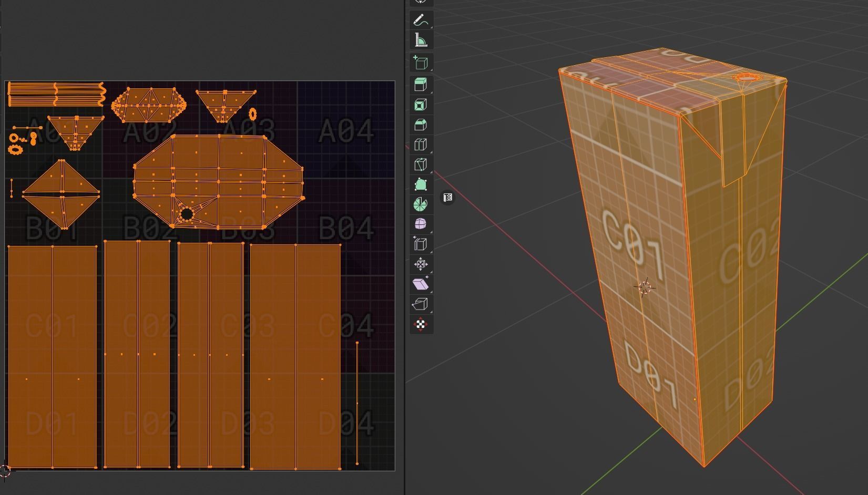
Task: Select the hexagonal UV island near A02
Action: (149, 105)
